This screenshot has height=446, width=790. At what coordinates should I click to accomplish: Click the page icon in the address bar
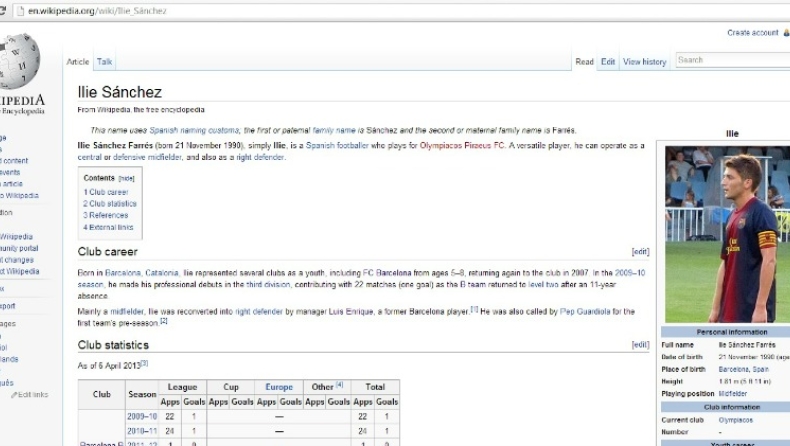[x=21, y=11]
